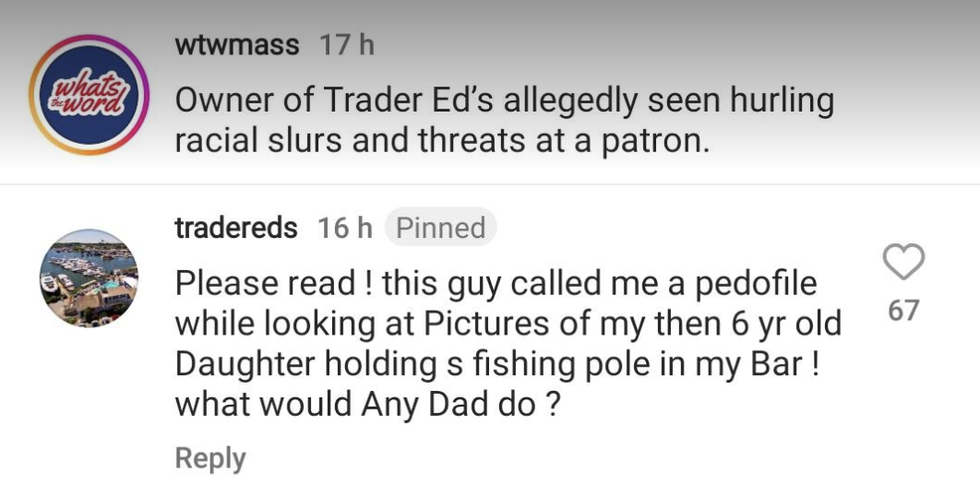Screen dimensions: 980x496
Task: Click the comment line starting "while looking at"
Action: click(508, 324)
